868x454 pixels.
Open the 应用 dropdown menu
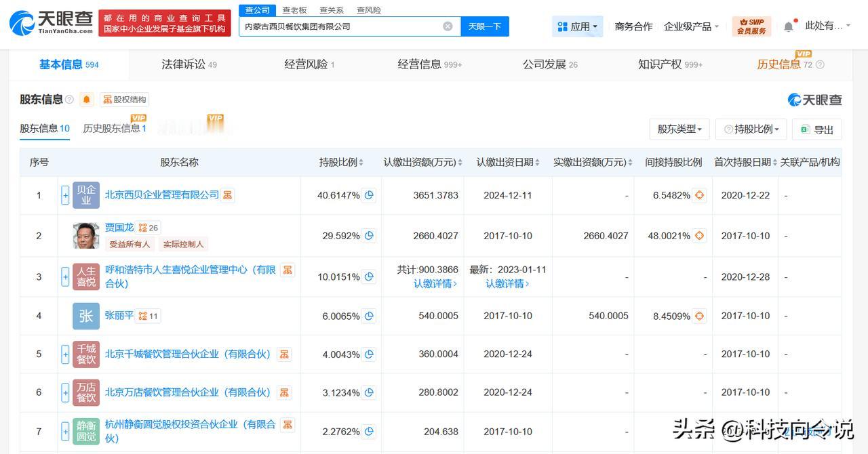(578, 26)
